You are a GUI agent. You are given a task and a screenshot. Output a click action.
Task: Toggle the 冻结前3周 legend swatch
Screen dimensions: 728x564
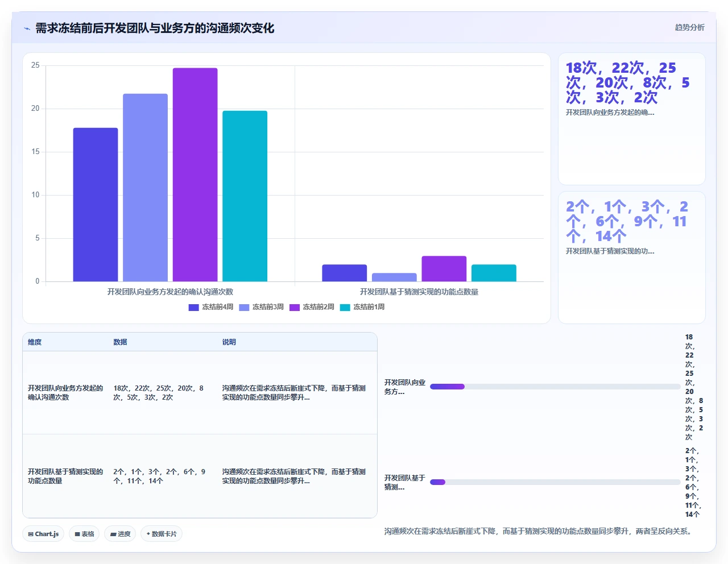(x=244, y=307)
